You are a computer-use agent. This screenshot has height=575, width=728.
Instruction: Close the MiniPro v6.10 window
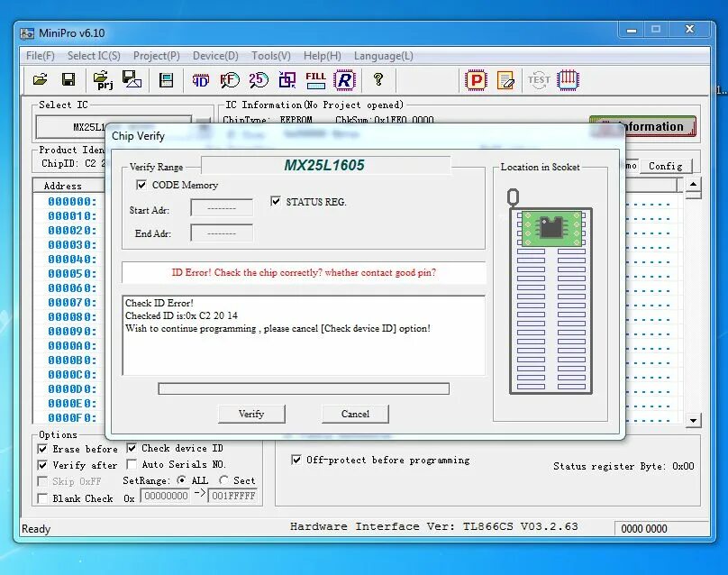[x=690, y=29]
